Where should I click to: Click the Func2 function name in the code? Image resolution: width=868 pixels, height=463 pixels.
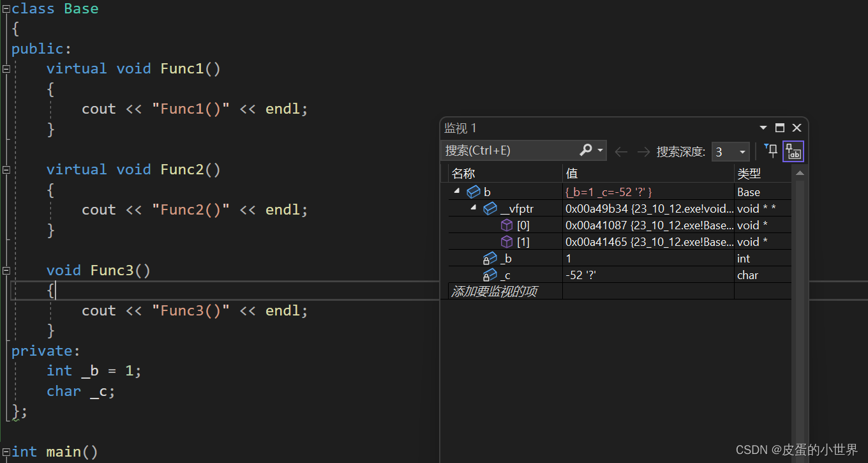(182, 169)
